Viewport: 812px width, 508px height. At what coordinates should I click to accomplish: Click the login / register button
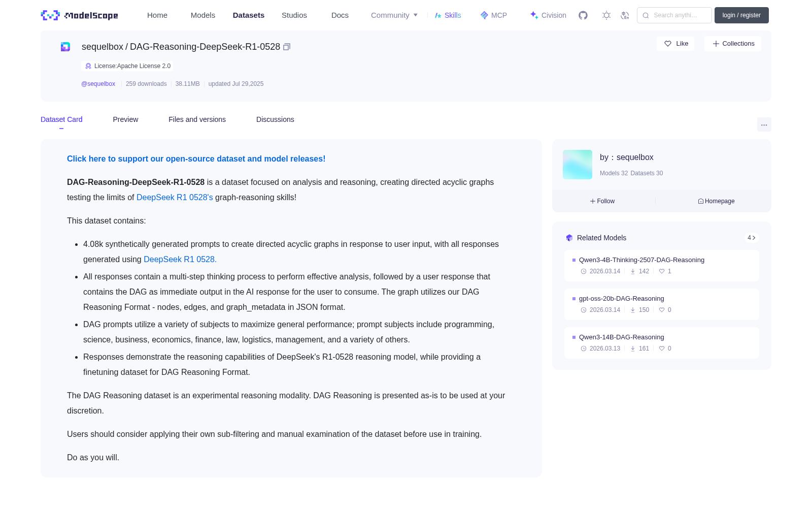point(741,15)
